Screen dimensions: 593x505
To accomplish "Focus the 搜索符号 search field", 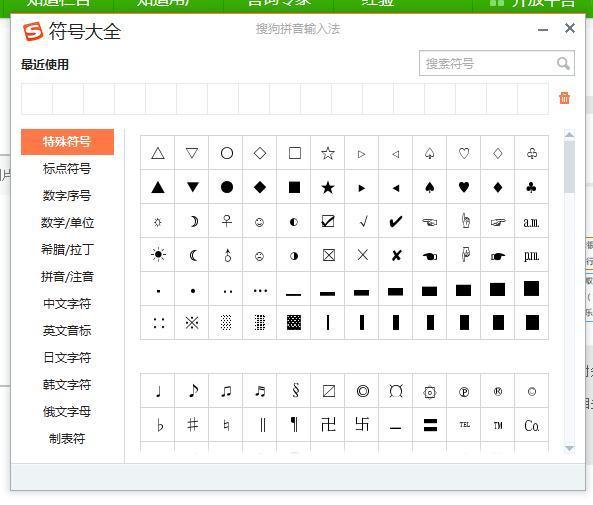I will 497,63.
